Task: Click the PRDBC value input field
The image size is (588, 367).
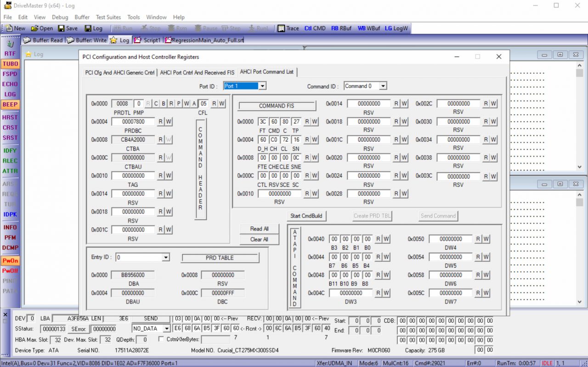Action: (x=133, y=122)
